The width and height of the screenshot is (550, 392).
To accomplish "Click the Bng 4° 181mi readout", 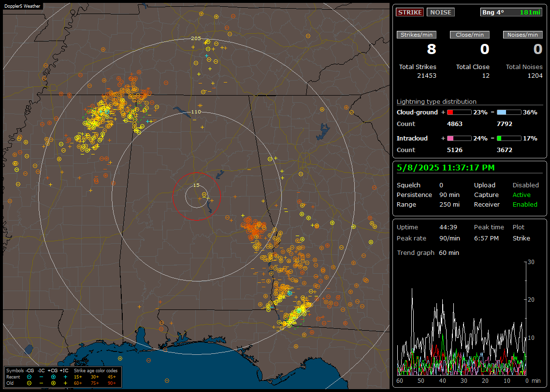I will pyautogui.click(x=511, y=12).
